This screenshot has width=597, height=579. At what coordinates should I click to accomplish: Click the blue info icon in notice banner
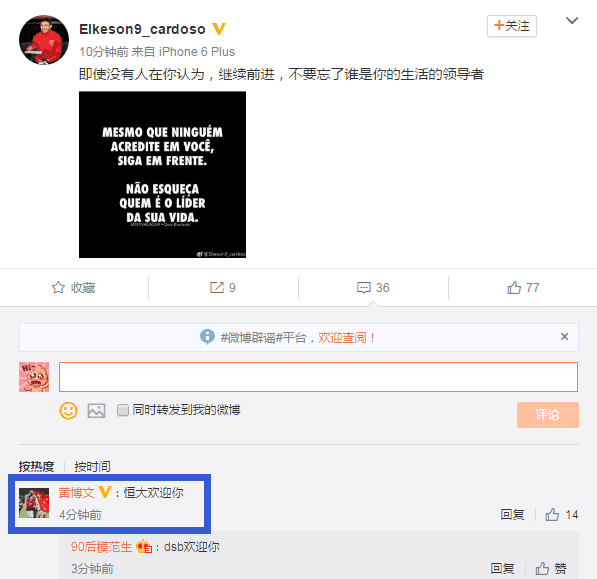tap(207, 337)
